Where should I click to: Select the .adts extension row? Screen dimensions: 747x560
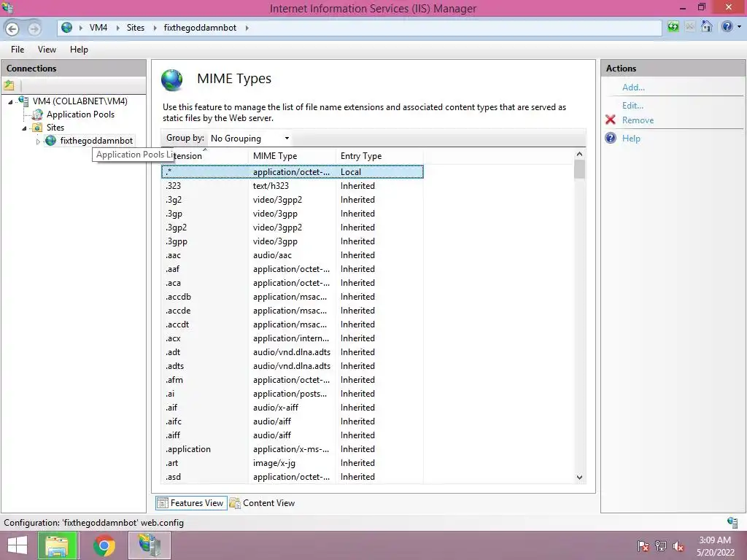[x=293, y=366]
